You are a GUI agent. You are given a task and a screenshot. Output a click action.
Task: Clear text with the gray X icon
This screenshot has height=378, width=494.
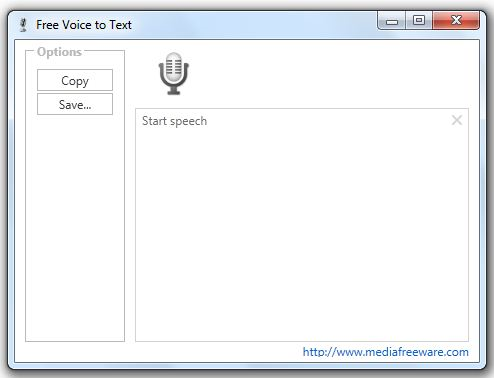457,120
